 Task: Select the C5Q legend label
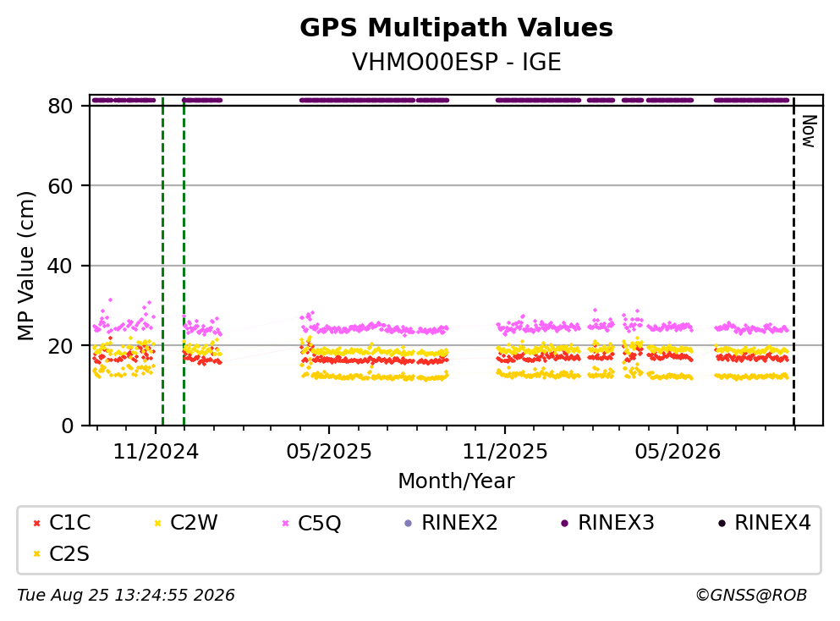tap(319, 523)
